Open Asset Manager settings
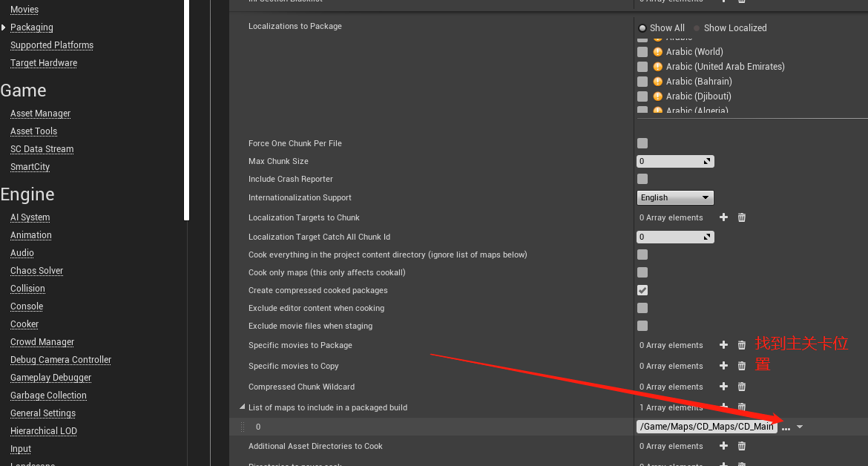The width and height of the screenshot is (868, 466). [x=40, y=114]
